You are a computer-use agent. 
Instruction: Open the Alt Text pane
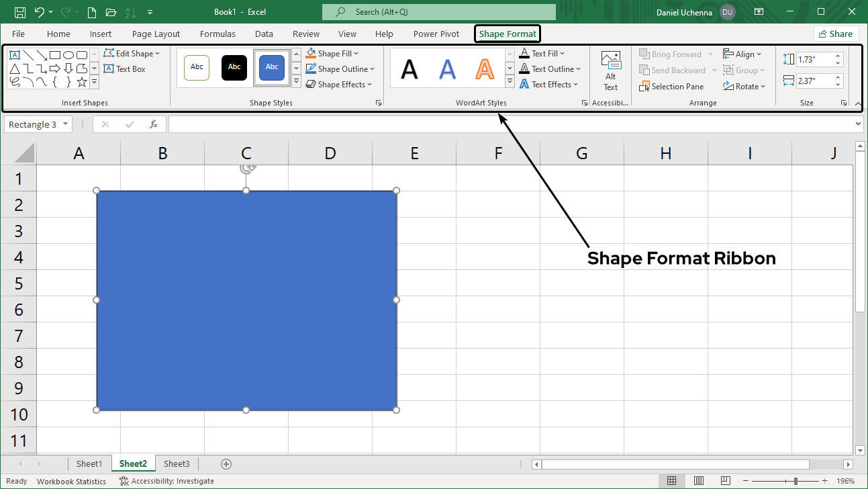tap(610, 69)
